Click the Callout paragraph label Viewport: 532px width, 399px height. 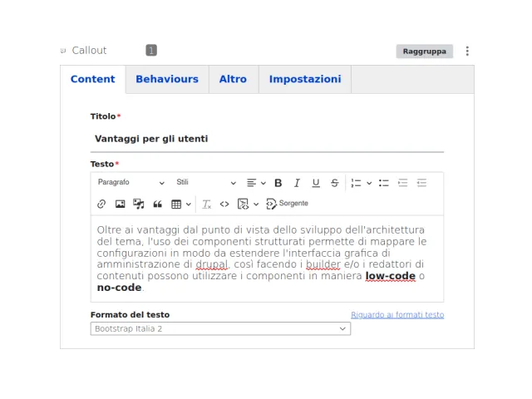pos(89,50)
